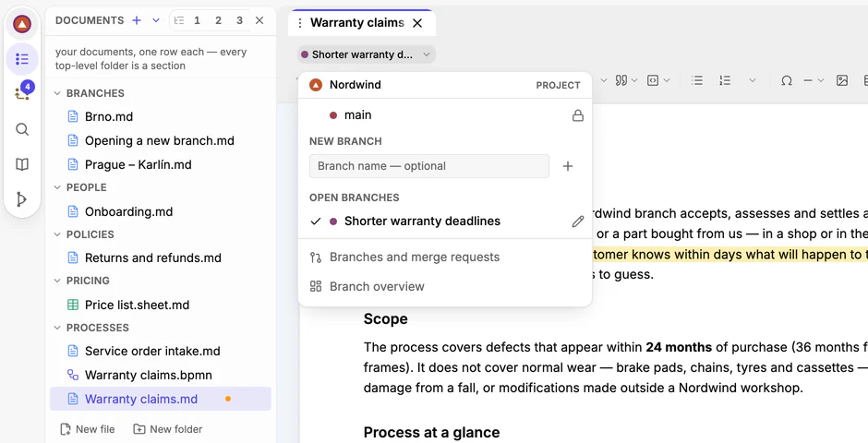868x443 pixels.
Task: Insert a horizontal rule
Action: point(808,80)
